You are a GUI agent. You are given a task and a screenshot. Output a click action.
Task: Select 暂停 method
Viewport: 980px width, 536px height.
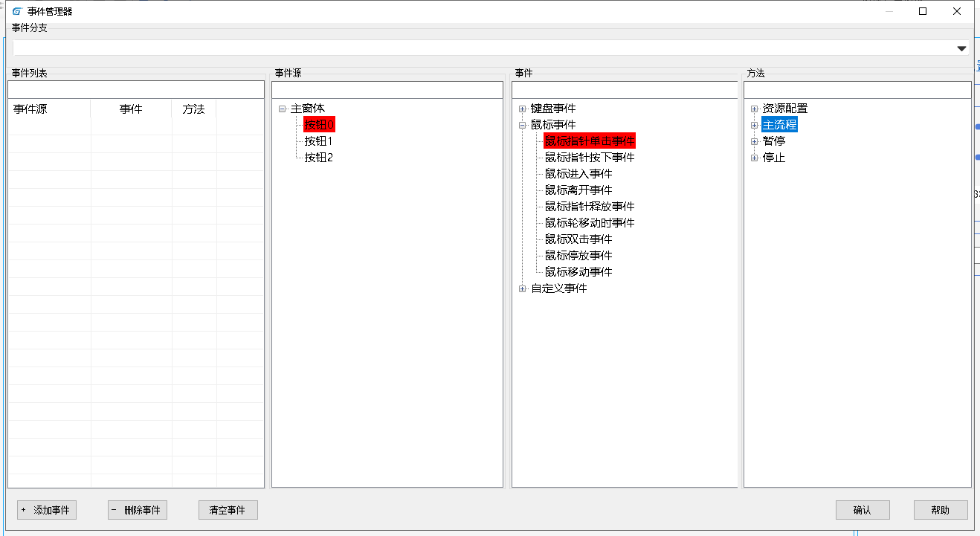click(x=774, y=141)
